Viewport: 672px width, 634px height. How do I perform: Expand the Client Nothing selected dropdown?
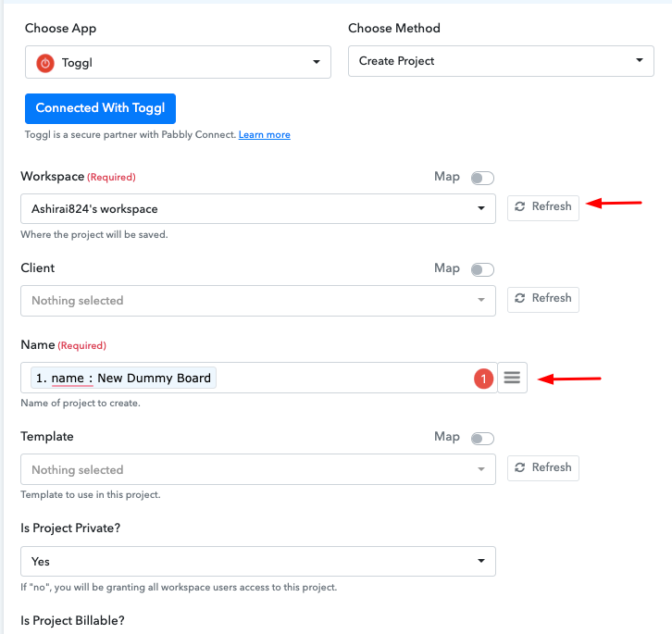click(x=258, y=301)
